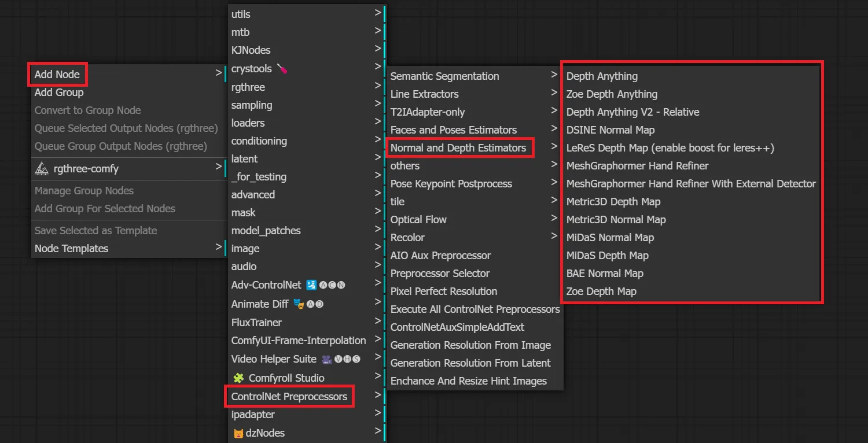The image size is (868, 443).
Task: Add Pixel Perfect Resolution node
Action: point(475,291)
